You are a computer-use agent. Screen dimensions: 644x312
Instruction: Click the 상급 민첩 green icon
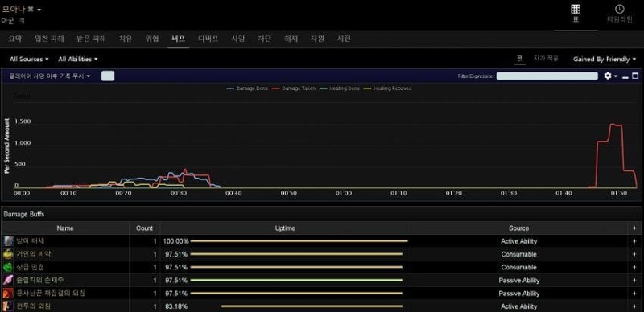(8, 267)
